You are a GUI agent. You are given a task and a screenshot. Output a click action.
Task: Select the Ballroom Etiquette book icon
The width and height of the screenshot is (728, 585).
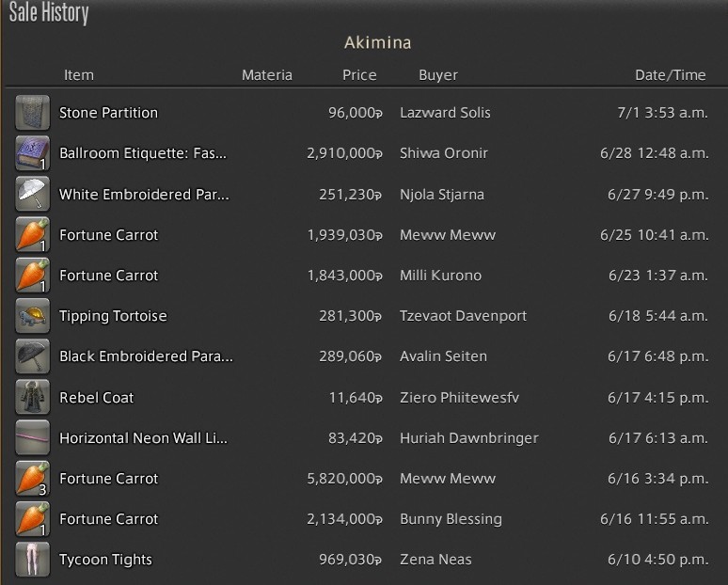[x=33, y=153]
